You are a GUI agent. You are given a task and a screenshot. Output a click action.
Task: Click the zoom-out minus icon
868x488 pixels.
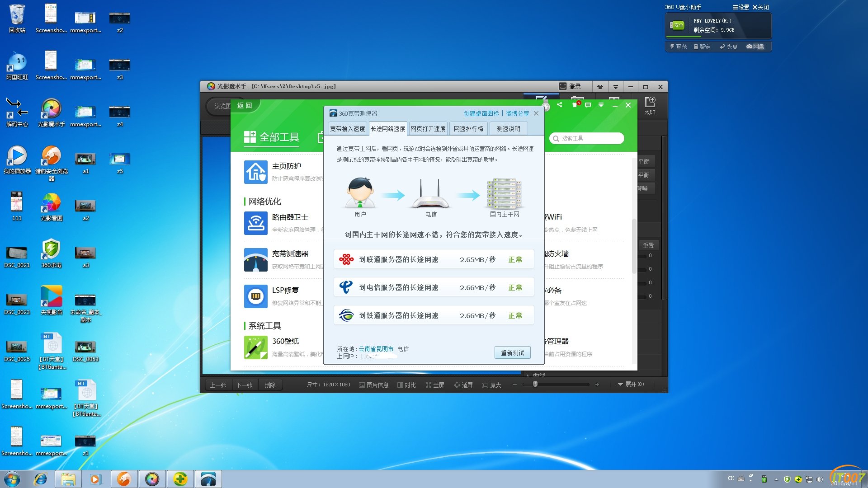click(x=514, y=385)
